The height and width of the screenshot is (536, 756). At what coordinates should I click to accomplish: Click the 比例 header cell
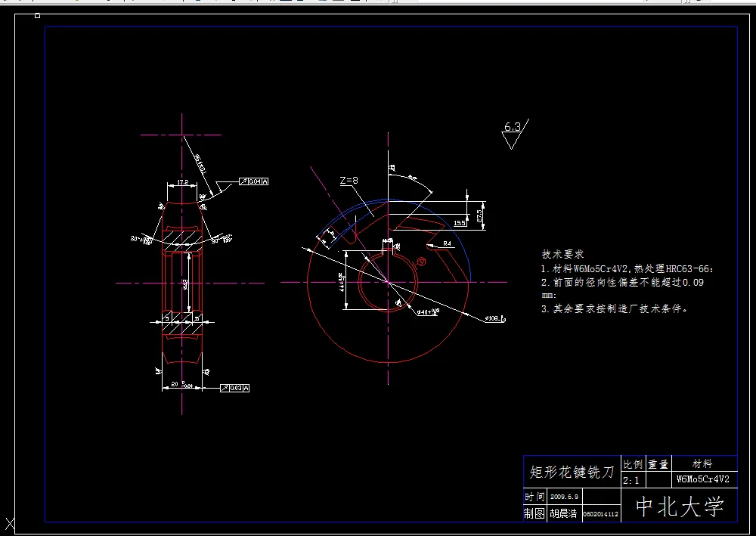[x=633, y=464]
